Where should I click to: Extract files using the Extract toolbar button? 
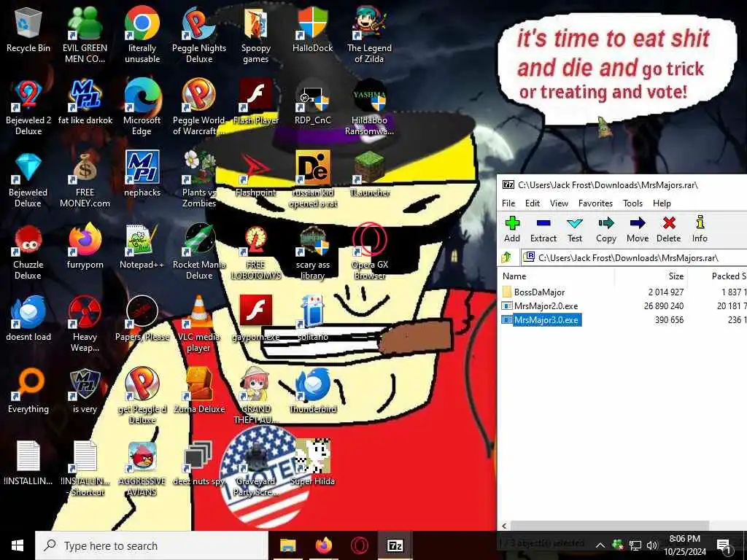[x=543, y=229]
